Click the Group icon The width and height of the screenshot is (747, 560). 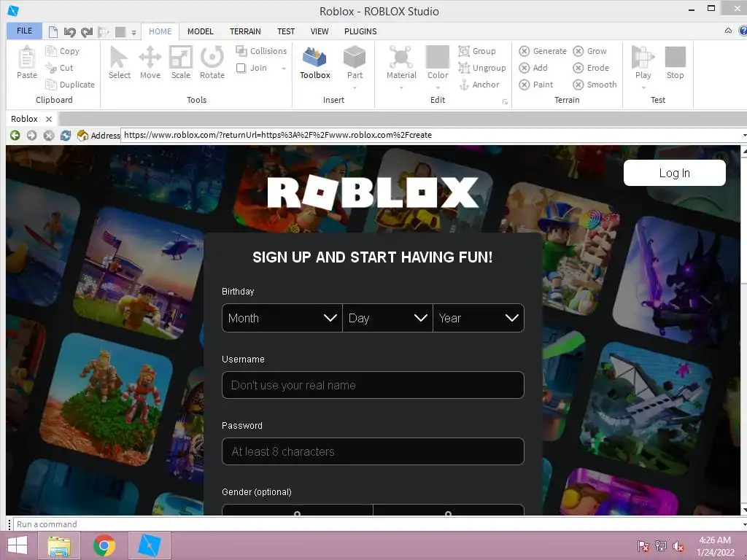[463, 50]
